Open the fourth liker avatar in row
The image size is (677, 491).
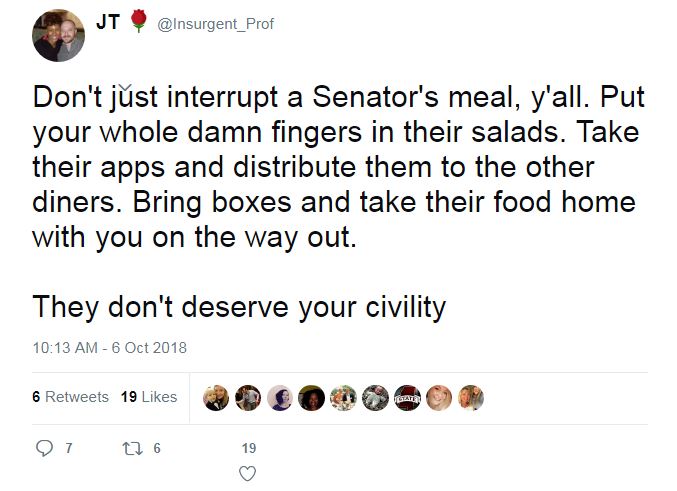click(x=312, y=397)
